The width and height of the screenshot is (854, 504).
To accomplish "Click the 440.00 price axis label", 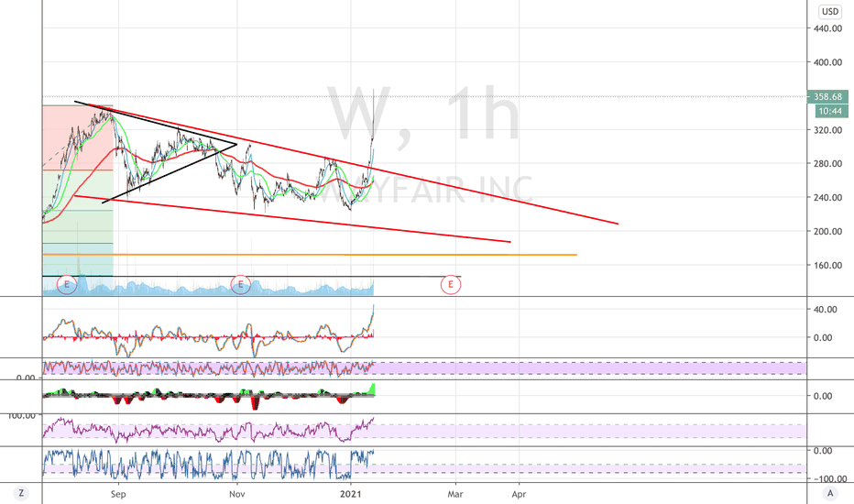I will 827,28.
